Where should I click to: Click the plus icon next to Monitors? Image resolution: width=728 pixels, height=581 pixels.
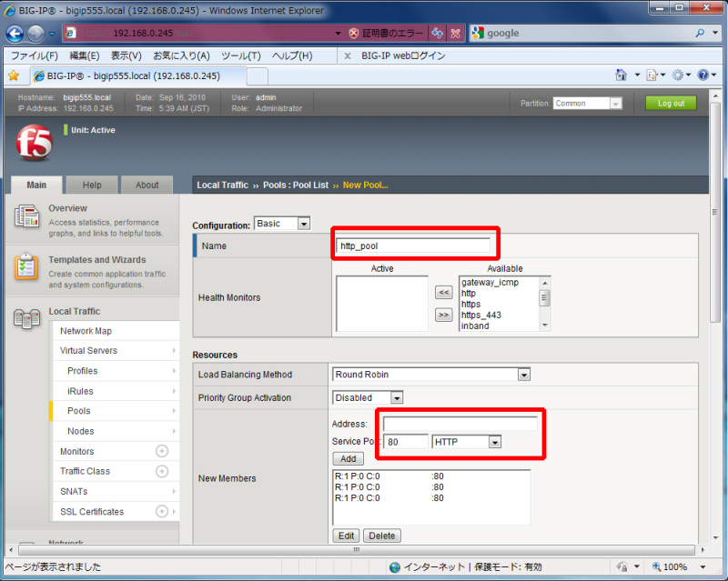click(162, 451)
